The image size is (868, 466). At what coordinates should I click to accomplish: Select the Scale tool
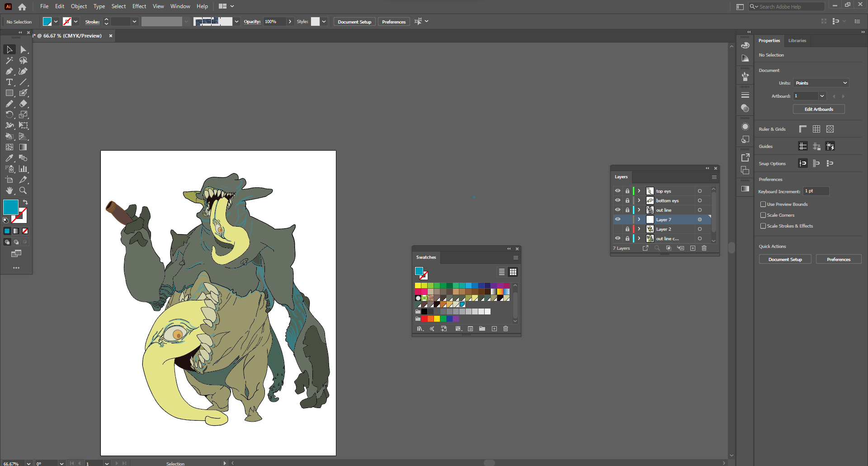pyautogui.click(x=23, y=114)
